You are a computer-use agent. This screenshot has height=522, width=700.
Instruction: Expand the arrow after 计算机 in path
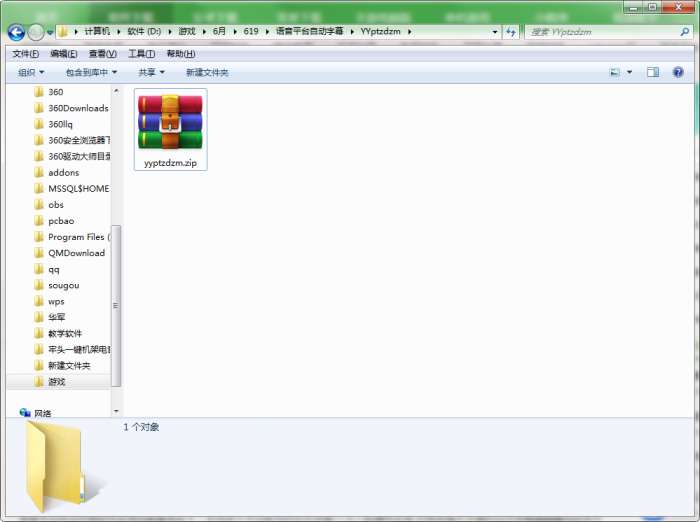[x=119, y=32]
